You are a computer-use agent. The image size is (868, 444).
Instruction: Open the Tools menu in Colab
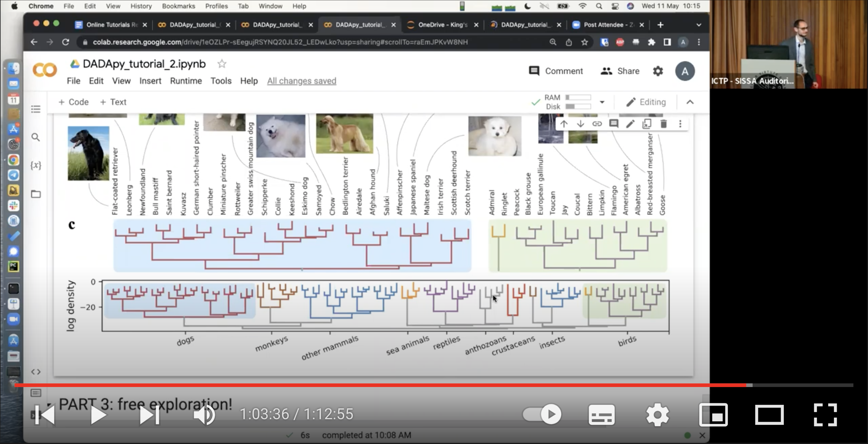click(x=221, y=81)
